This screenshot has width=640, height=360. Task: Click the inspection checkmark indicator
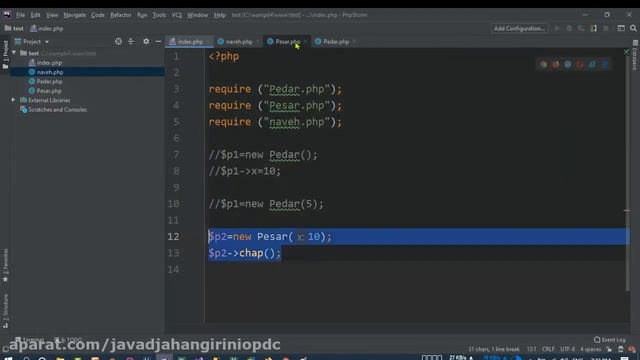coord(627,52)
